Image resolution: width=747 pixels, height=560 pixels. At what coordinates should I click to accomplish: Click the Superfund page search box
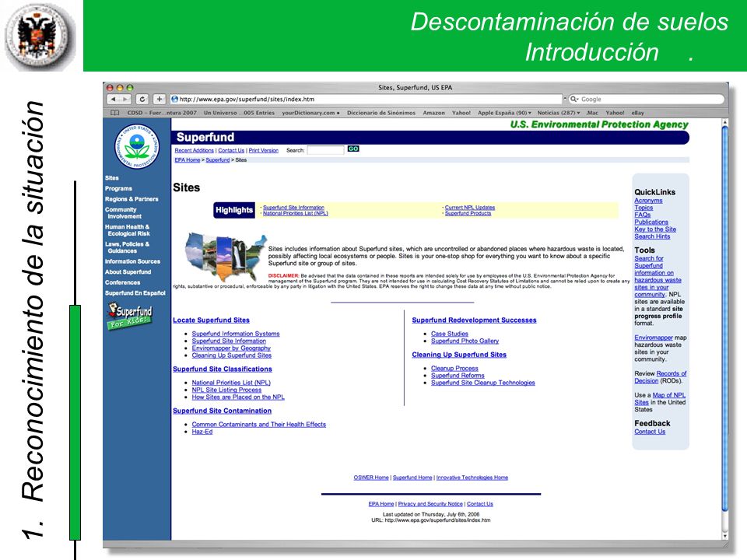tap(325, 150)
